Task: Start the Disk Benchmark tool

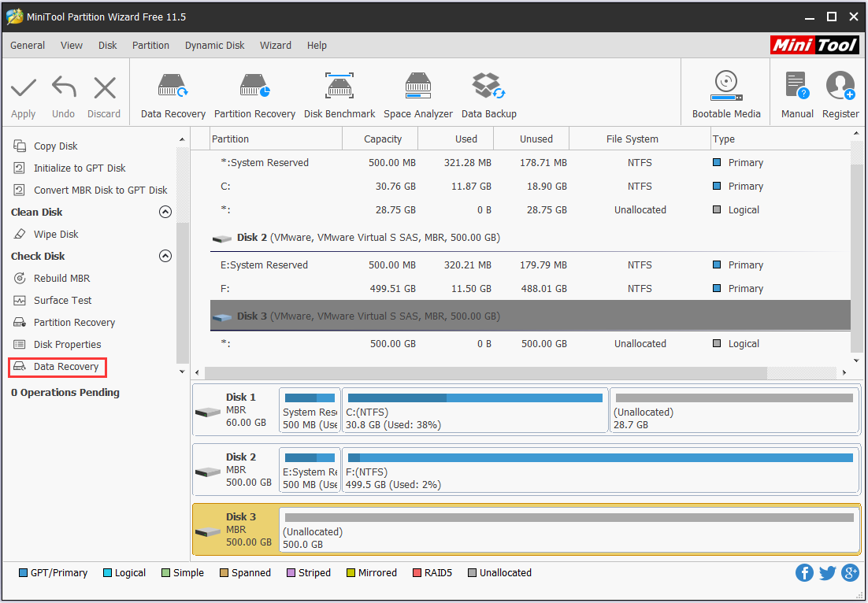Action: pyautogui.click(x=339, y=96)
